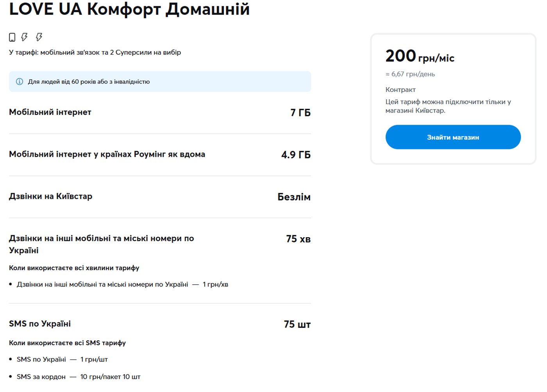
Task: Click the smartphone icon under the tariff title
Action: (x=11, y=36)
